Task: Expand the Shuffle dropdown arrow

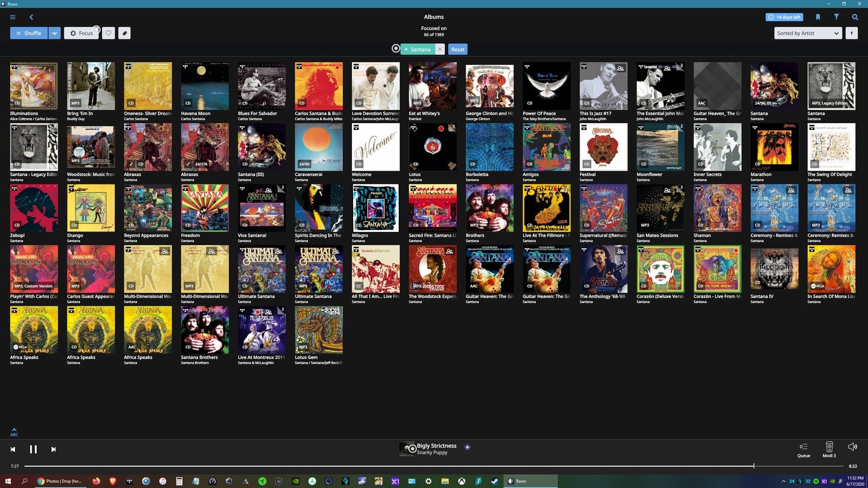Action: 55,33
